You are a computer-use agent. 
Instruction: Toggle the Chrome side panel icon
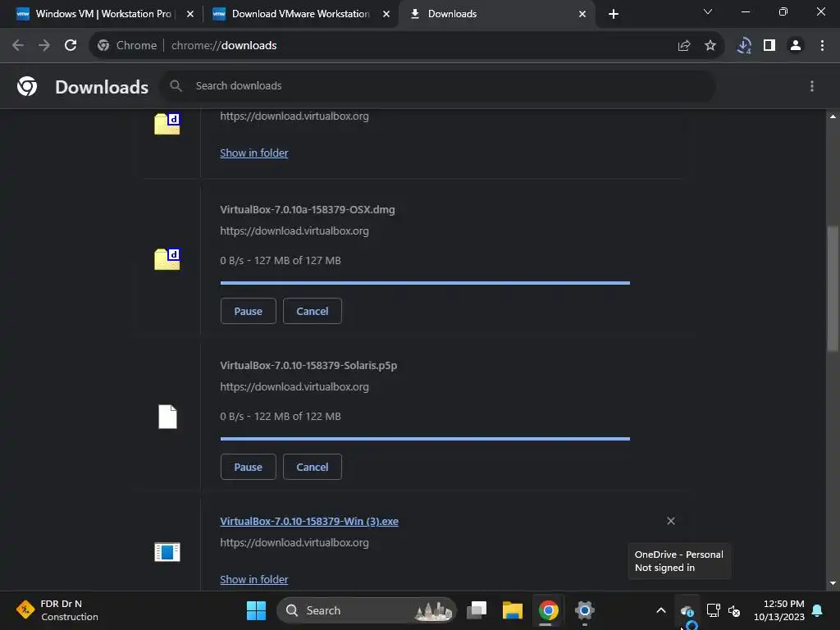tap(769, 46)
